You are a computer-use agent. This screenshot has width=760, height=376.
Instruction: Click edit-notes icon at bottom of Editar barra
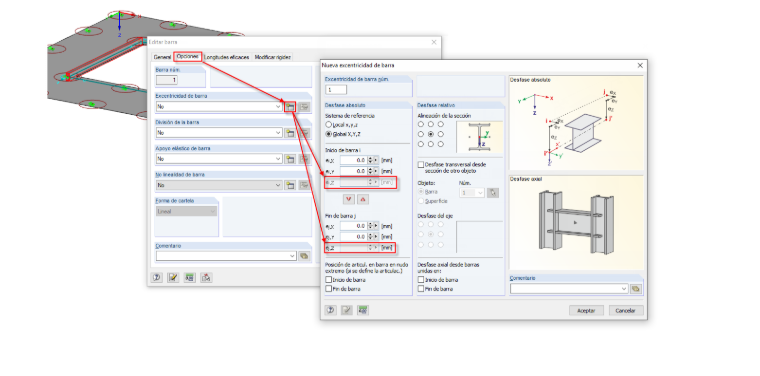173,278
